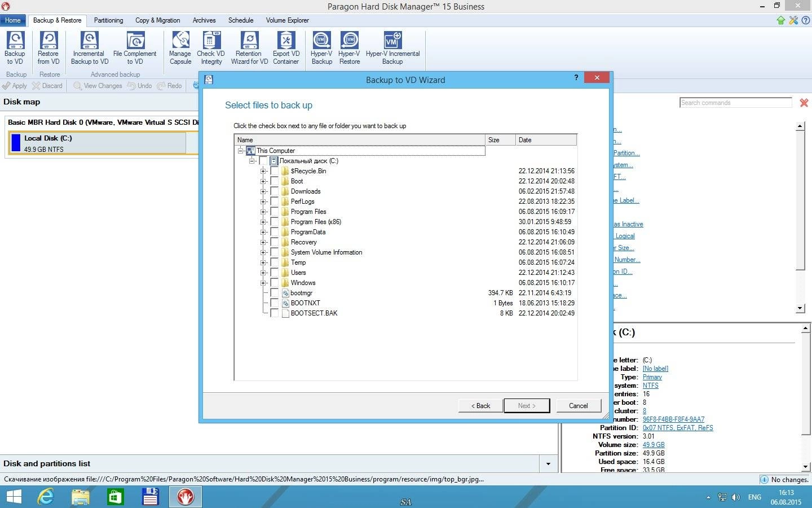Clear search with red X icon
The image size is (812, 508).
pyautogui.click(x=804, y=103)
